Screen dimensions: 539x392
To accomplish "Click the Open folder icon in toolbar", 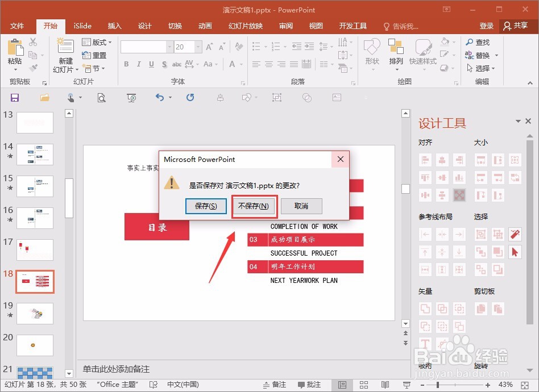I will (45, 98).
